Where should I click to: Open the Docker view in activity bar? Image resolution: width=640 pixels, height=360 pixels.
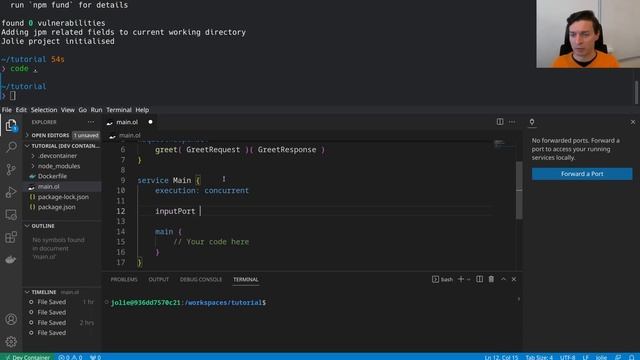coord(11,260)
